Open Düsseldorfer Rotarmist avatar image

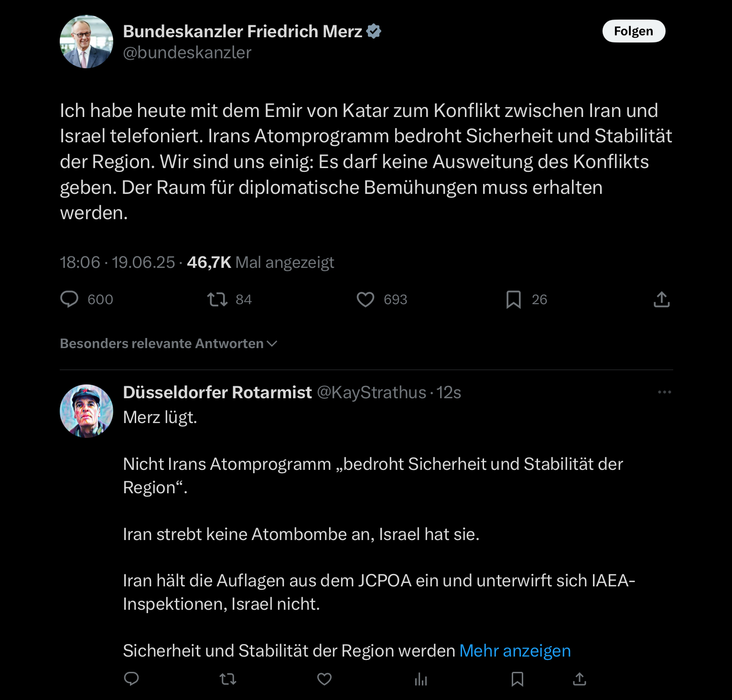[86, 411]
